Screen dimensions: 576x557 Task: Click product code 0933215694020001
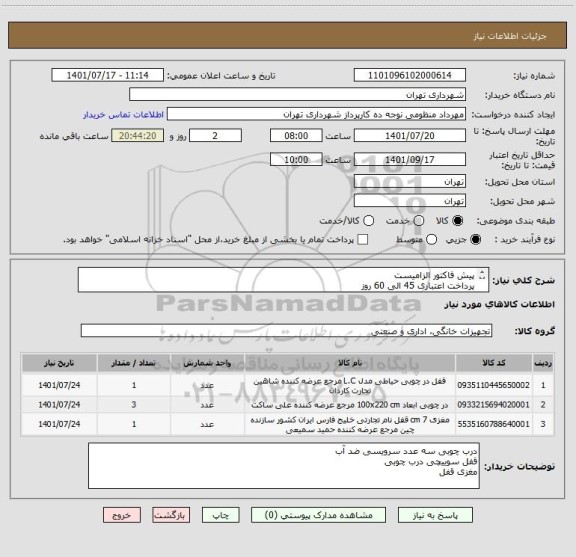coord(493,405)
